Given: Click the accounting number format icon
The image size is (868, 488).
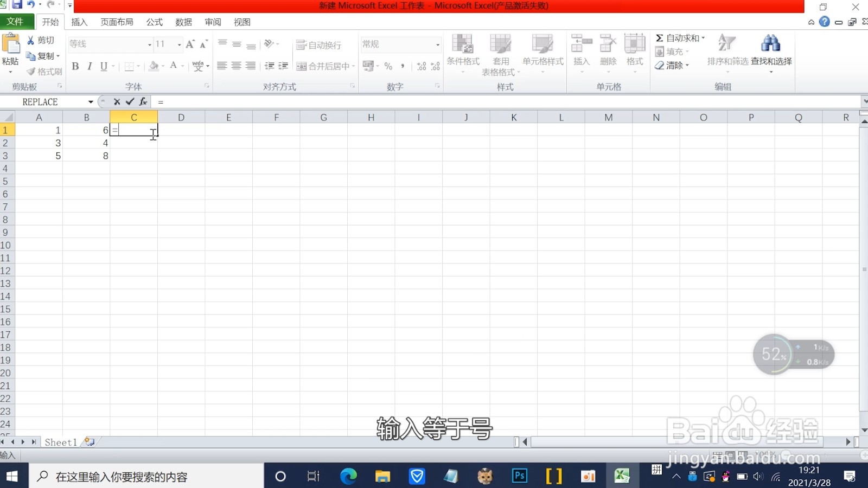Looking at the screenshot, I should coord(368,66).
